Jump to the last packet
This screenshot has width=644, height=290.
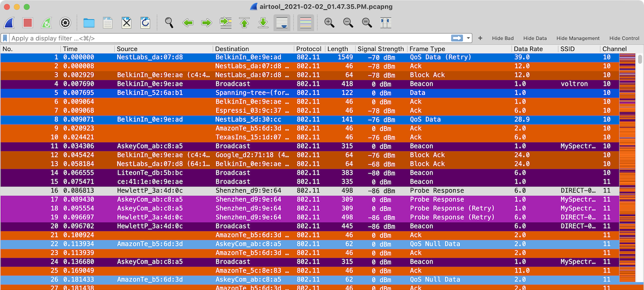[x=263, y=23]
